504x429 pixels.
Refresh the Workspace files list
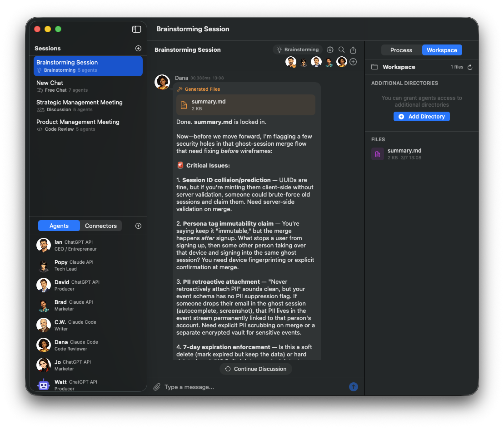[x=470, y=67]
